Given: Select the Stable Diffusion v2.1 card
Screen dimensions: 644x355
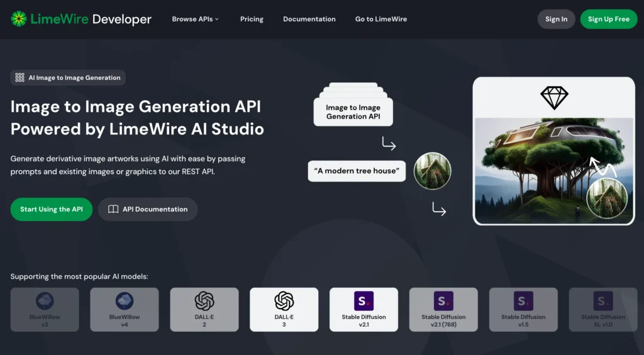Looking at the screenshot, I should (x=364, y=309).
